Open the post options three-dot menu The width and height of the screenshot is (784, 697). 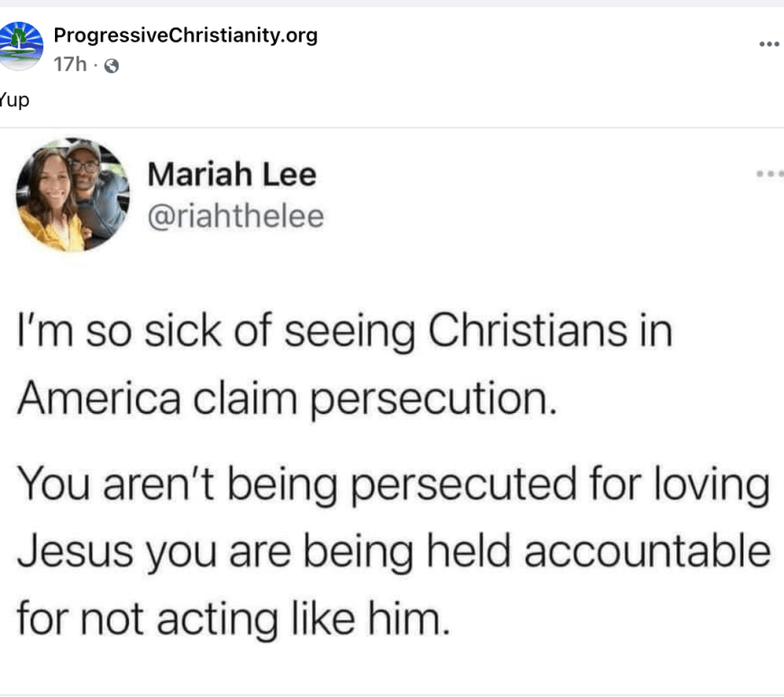[x=768, y=43]
